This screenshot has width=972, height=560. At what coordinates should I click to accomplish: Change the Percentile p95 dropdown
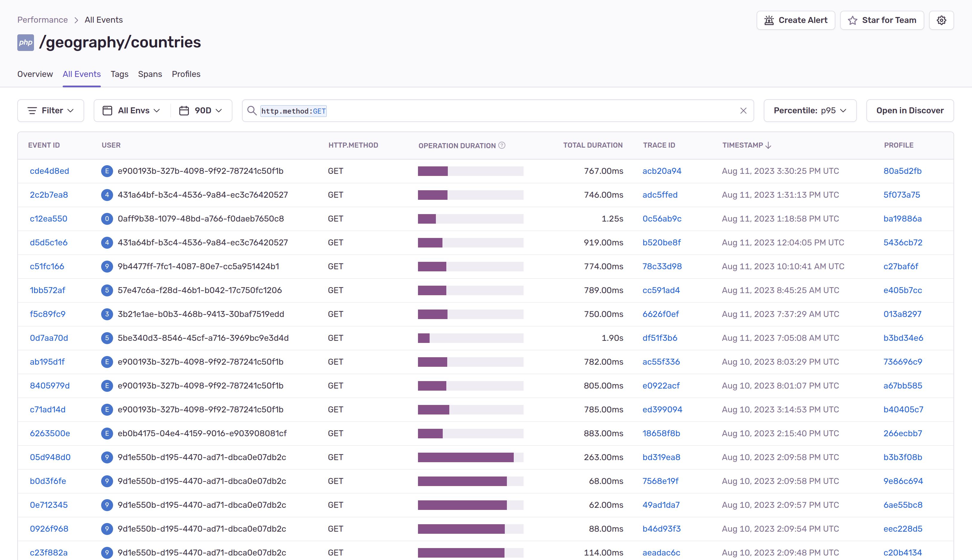tap(810, 111)
